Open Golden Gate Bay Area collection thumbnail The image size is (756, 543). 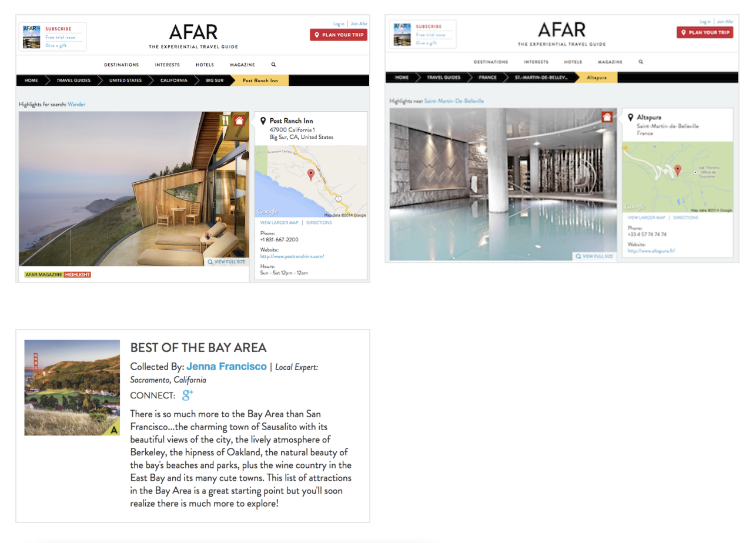[72, 387]
